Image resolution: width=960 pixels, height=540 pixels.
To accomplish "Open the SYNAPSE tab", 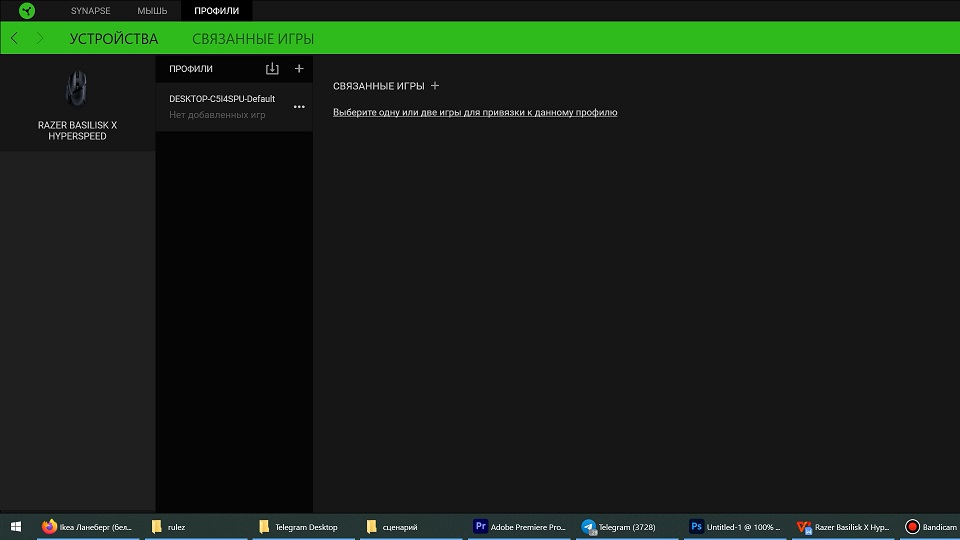I will 91,11.
